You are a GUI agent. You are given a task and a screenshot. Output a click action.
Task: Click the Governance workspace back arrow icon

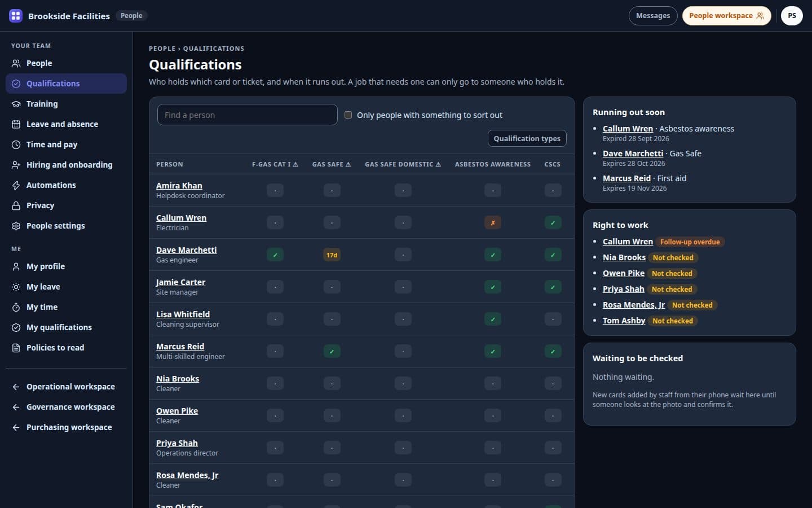[16, 407]
